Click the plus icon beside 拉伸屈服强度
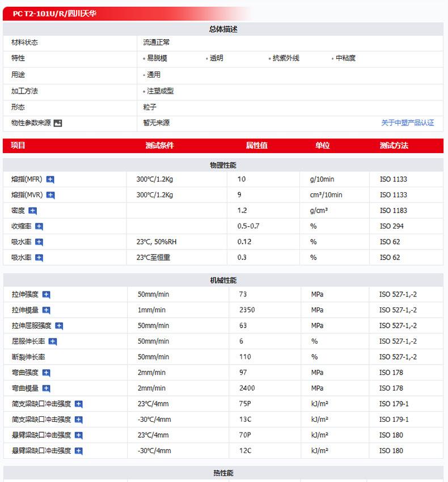448x482 pixels. (59, 326)
